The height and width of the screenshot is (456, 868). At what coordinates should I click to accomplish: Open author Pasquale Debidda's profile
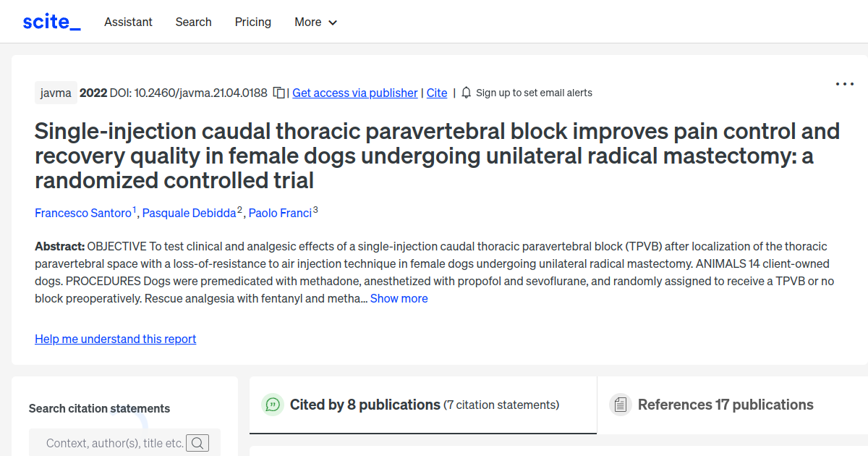coord(189,213)
